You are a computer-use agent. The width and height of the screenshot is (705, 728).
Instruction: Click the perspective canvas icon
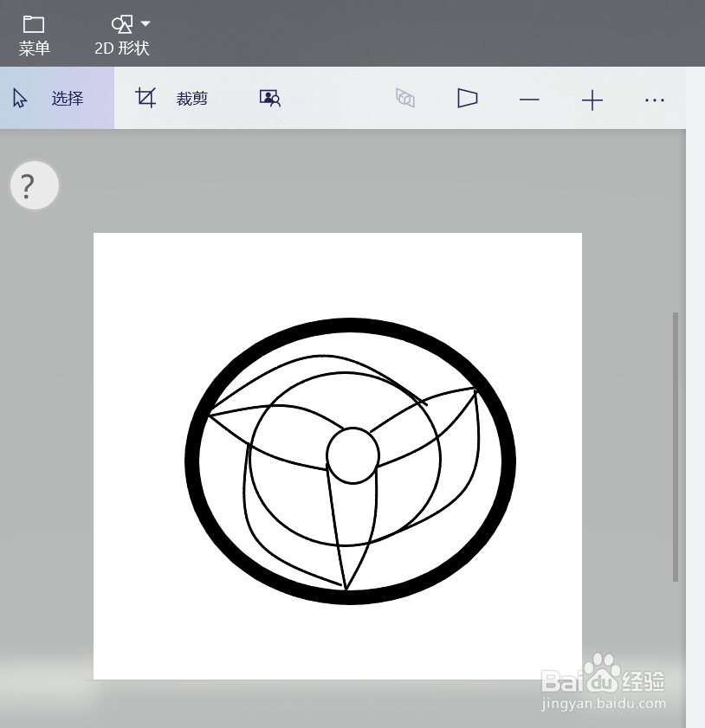click(466, 98)
